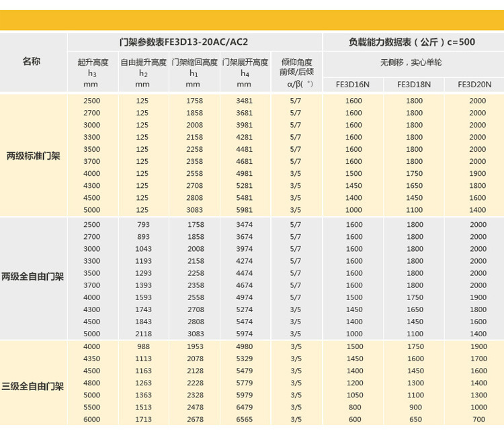
Task: Click the 1953 retracted height value
Action: pos(195,346)
